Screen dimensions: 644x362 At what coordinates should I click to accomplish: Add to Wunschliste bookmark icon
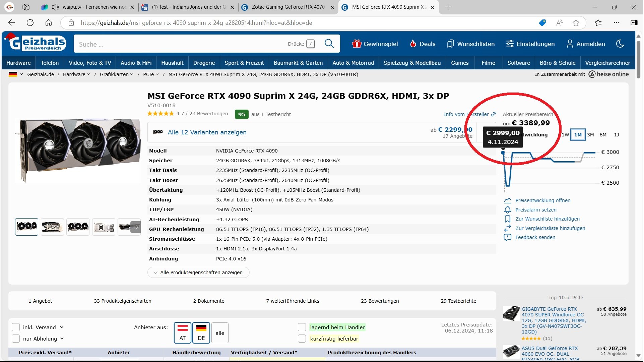pyautogui.click(x=508, y=219)
